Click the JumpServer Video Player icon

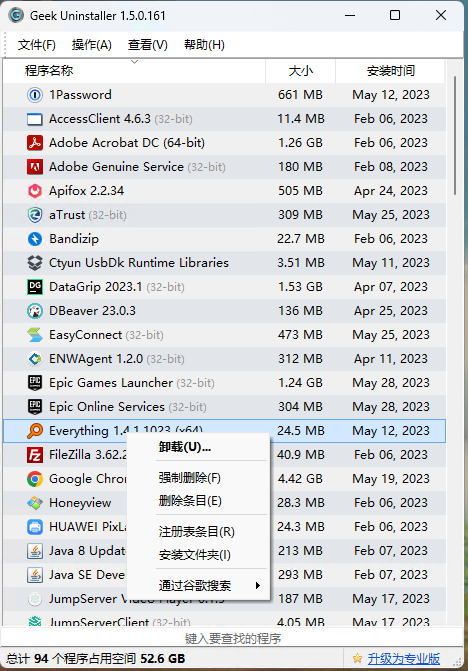coord(35,599)
